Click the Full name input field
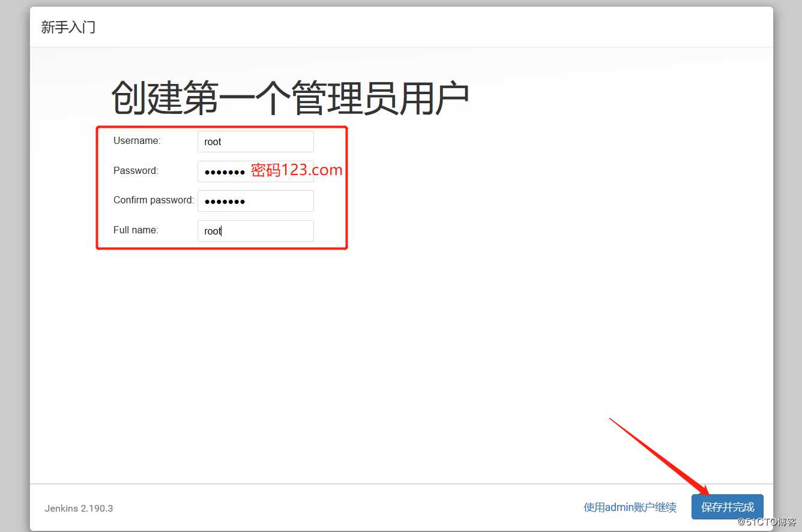The image size is (802, 532). click(x=256, y=231)
